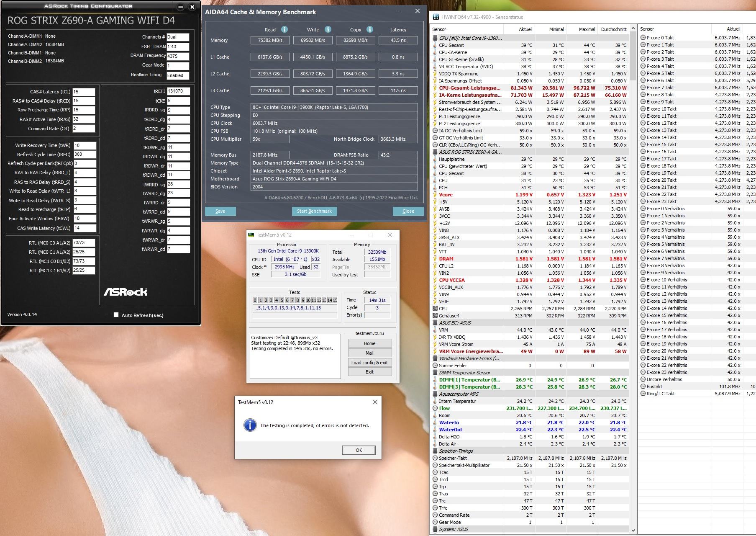Save the AIDA64 benchmark results

(x=220, y=211)
